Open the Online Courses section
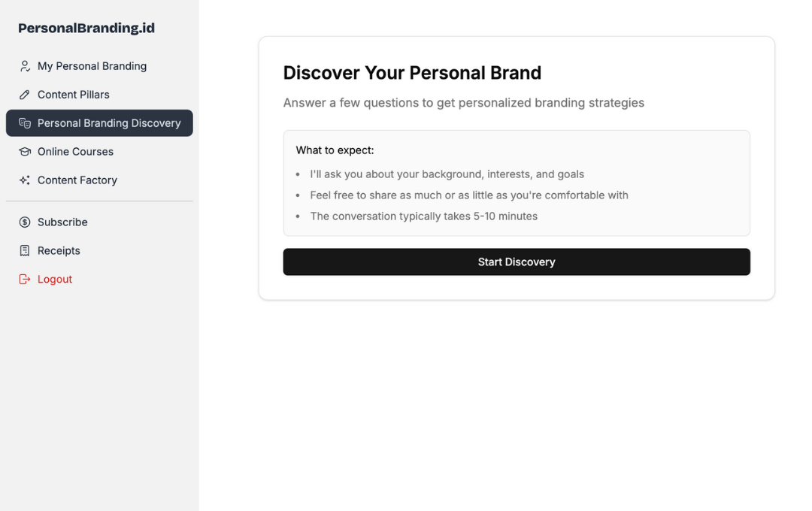The image size is (812, 511). tap(75, 151)
